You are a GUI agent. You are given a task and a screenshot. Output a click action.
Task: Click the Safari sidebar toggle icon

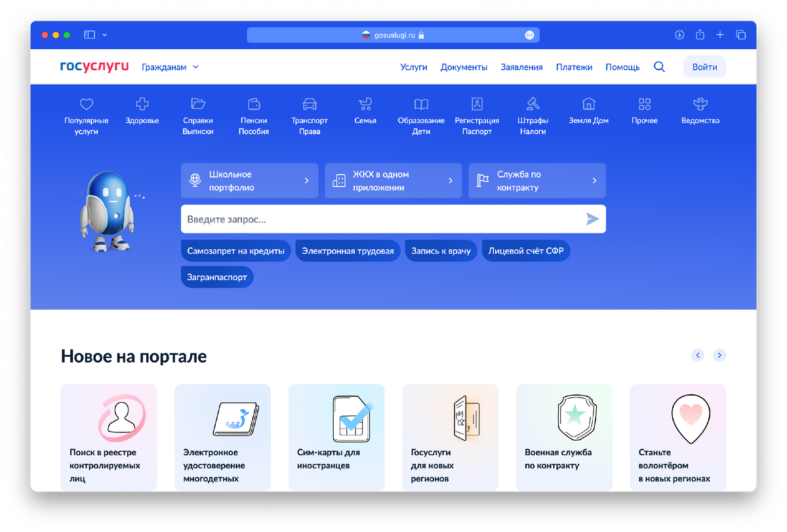click(90, 35)
